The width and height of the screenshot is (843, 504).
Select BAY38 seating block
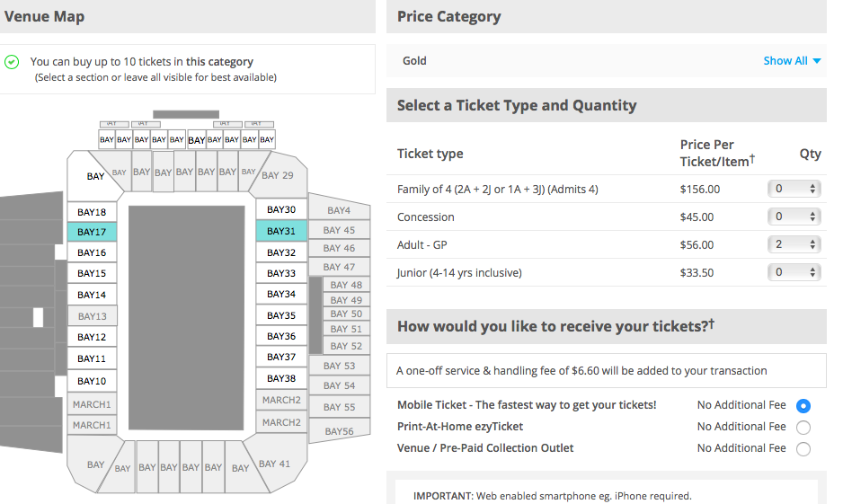coord(281,378)
